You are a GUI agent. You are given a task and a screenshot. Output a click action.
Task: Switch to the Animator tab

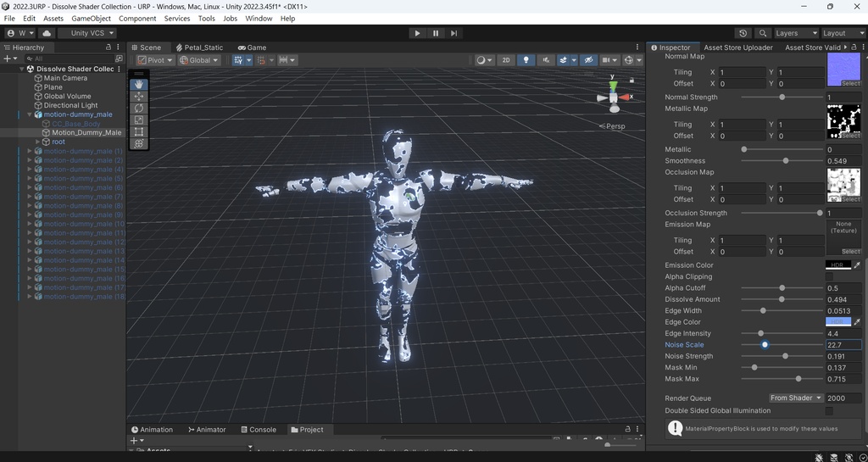pos(207,429)
